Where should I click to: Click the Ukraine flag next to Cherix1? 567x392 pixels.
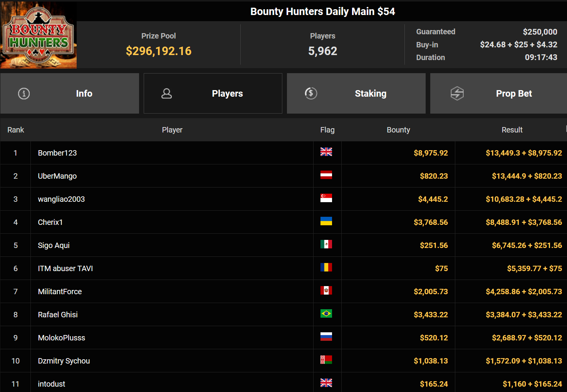tap(326, 221)
